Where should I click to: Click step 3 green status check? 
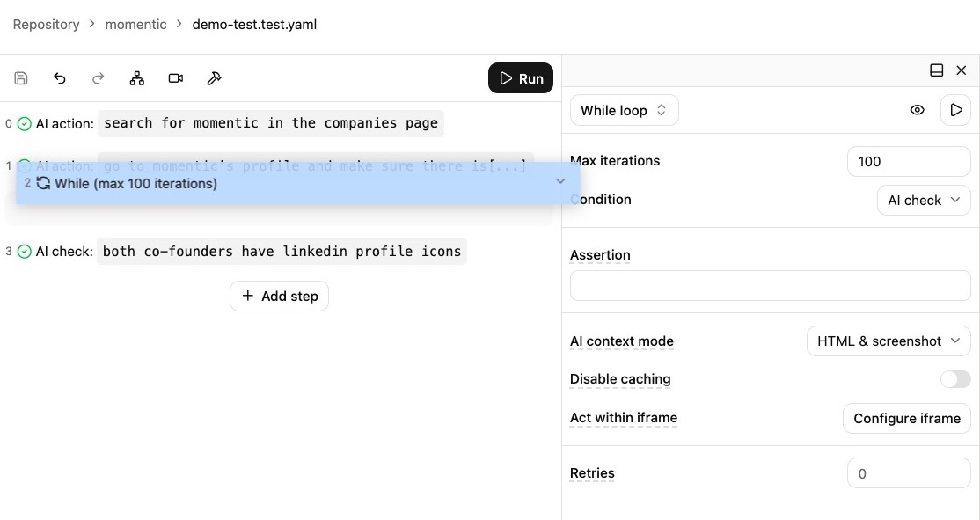[25, 252]
